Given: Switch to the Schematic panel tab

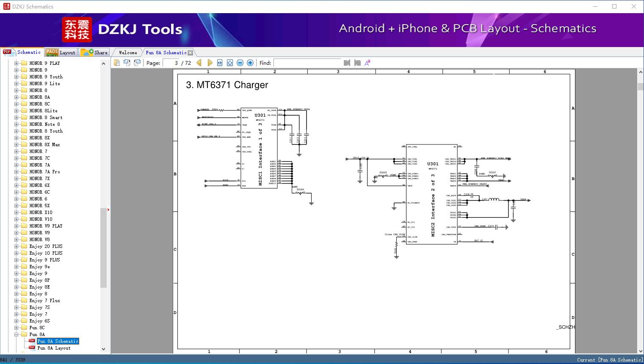Looking at the screenshot, I should [22, 52].
